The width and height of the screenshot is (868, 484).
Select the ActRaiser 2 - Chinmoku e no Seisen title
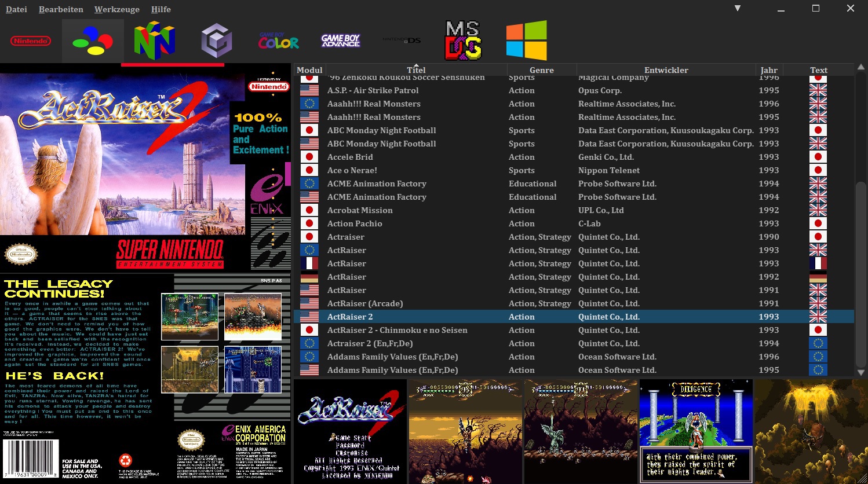pyautogui.click(x=397, y=330)
